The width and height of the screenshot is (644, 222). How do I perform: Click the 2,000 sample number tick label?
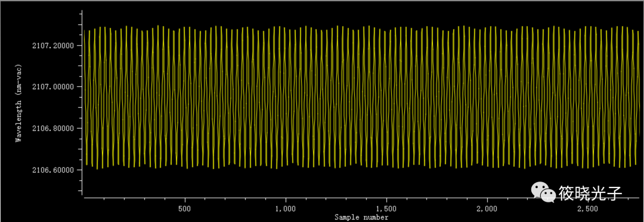click(x=487, y=208)
